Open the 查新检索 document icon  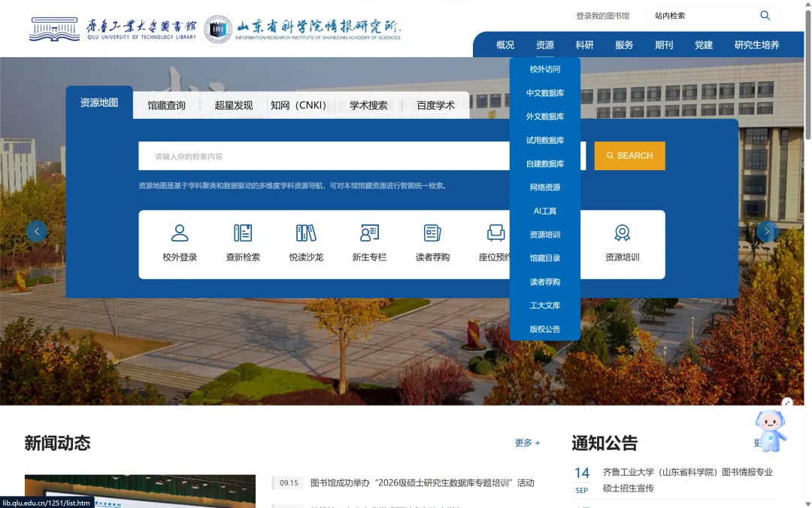(x=243, y=233)
